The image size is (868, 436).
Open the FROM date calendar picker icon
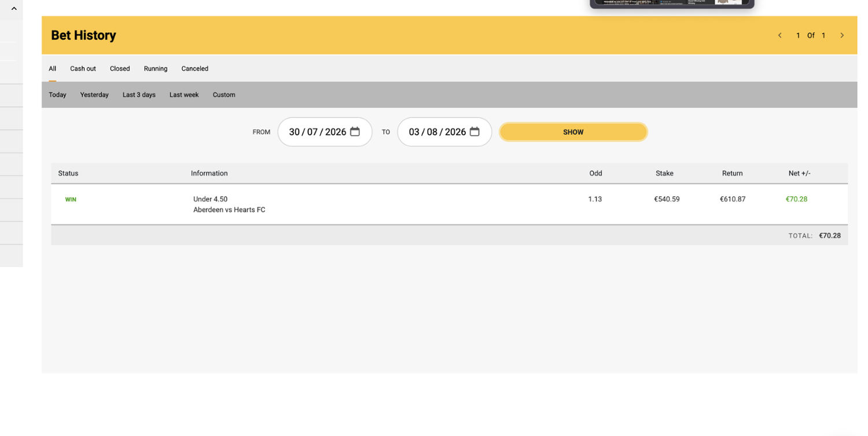click(355, 132)
